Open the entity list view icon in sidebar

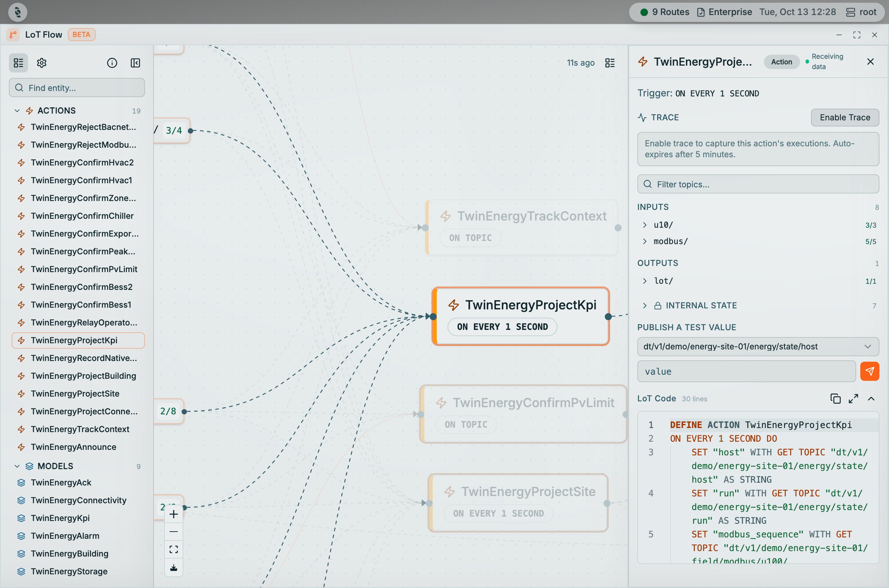[x=18, y=63]
